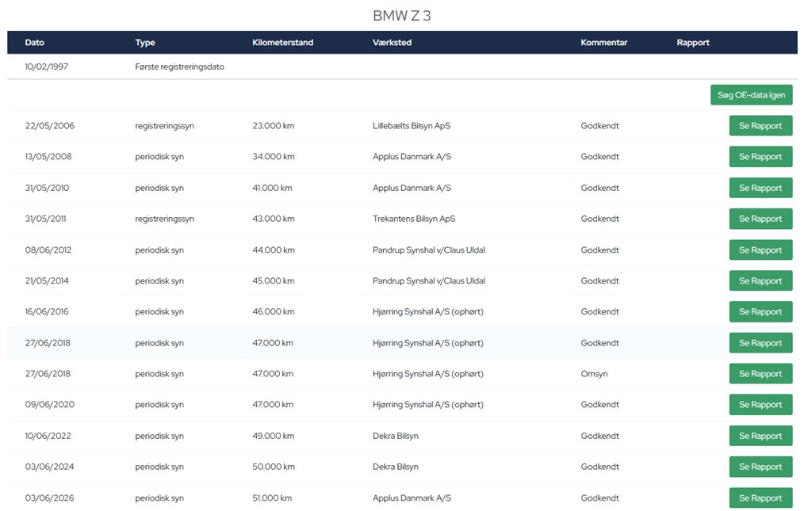Click Første registreringsdato text
The width and height of the screenshot is (812, 511).
coord(180,67)
